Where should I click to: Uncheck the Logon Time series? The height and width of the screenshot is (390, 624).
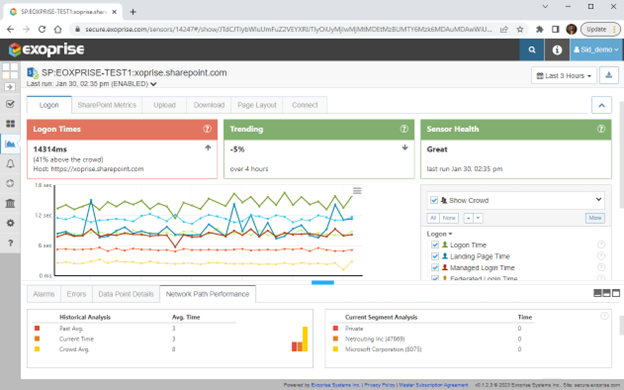coord(435,245)
